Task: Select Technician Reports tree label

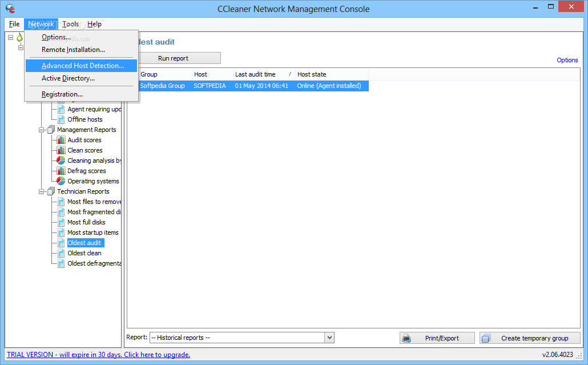Action: coord(83,191)
